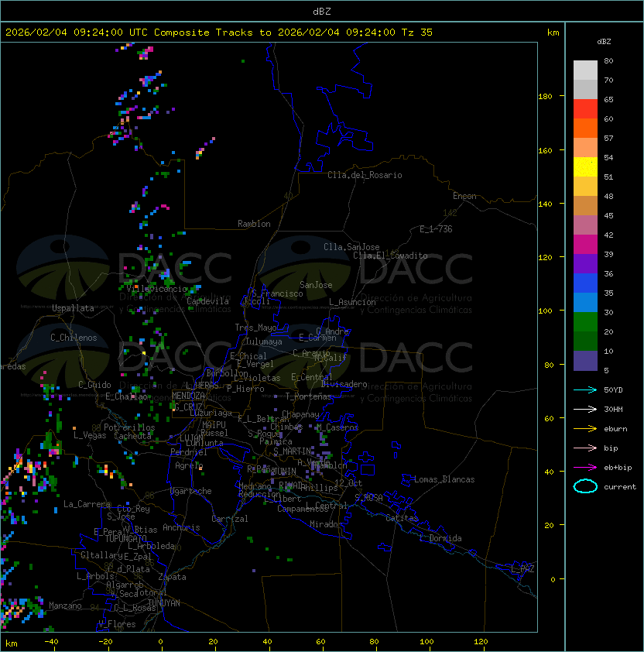Click the '50YD' legend label text
Viewport: 644px width, 652px height.
[x=613, y=390]
